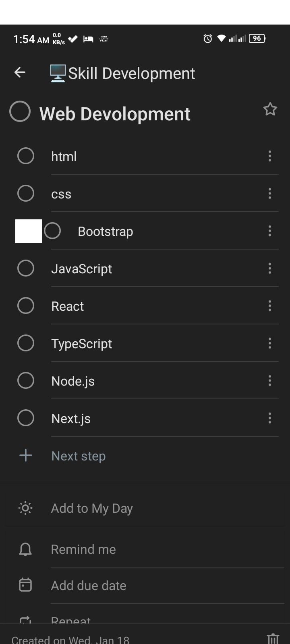Image resolution: width=290 pixels, height=644 pixels.
Task: Choose Add due date
Action: coord(89,586)
